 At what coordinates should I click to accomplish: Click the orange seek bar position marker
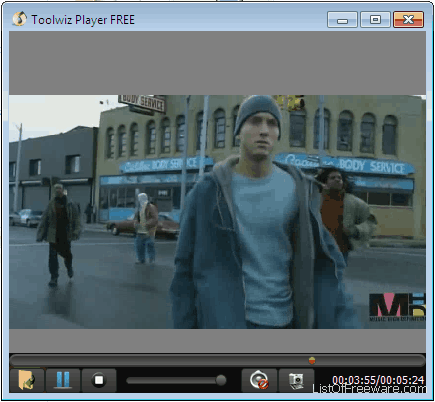(312, 360)
